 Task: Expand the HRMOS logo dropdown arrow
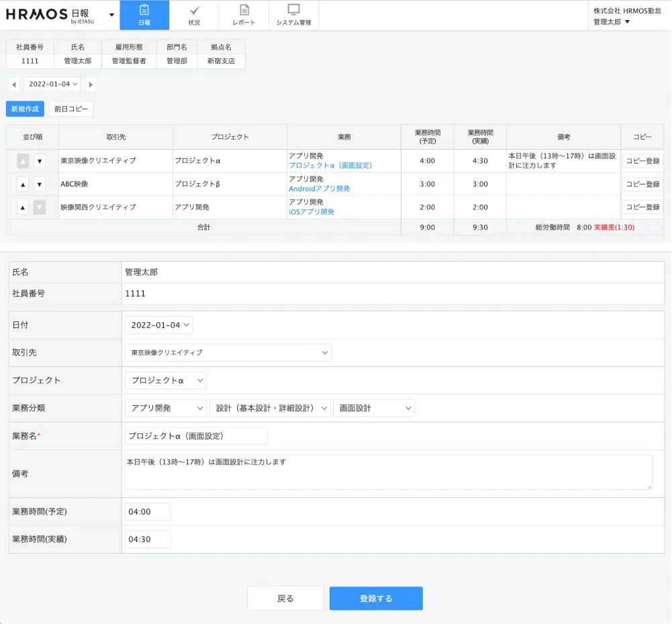[111, 14]
